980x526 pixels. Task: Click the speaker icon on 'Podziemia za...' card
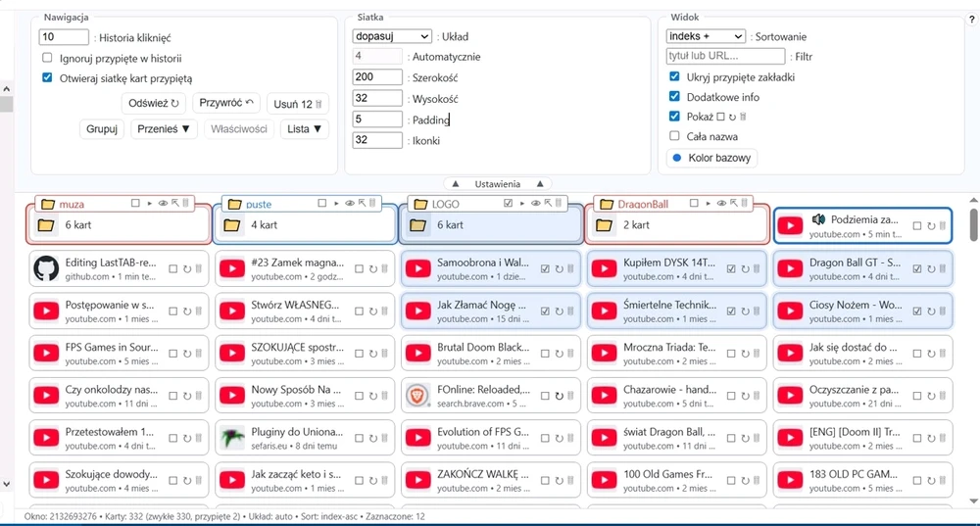pyautogui.click(x=818, y=219)
